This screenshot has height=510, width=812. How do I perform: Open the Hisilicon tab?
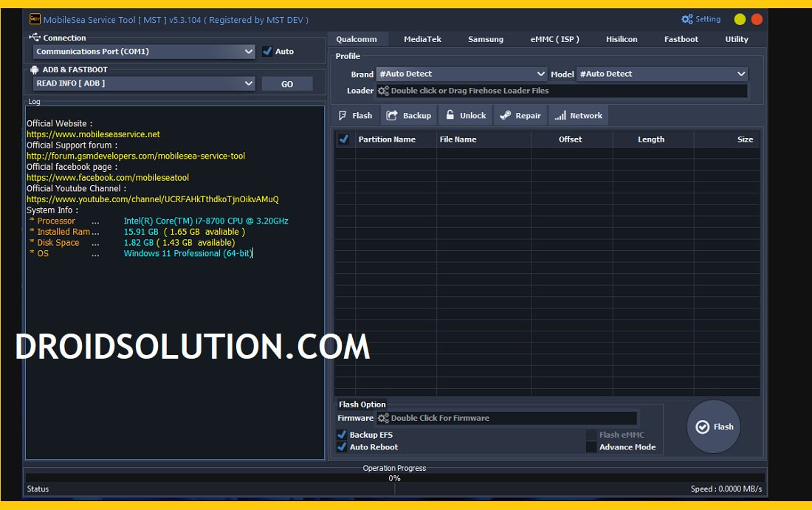coord(622,39)
